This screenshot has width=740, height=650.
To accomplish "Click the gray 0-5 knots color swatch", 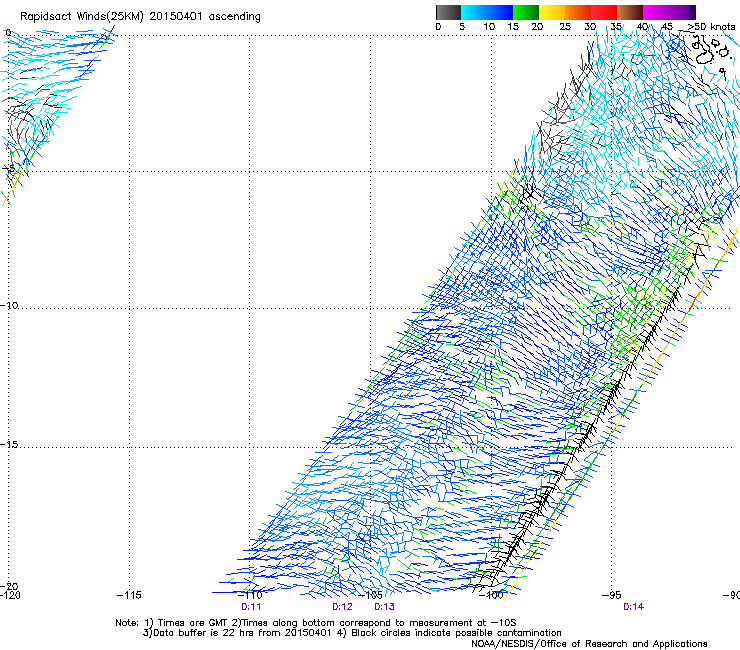I will [448, 12].
